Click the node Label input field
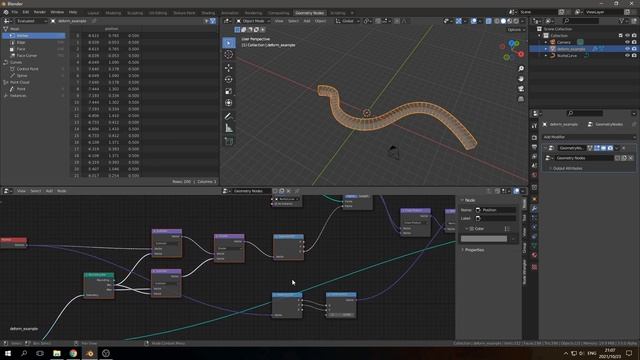The width and height of the screenshot is (640, 360). 496,218
